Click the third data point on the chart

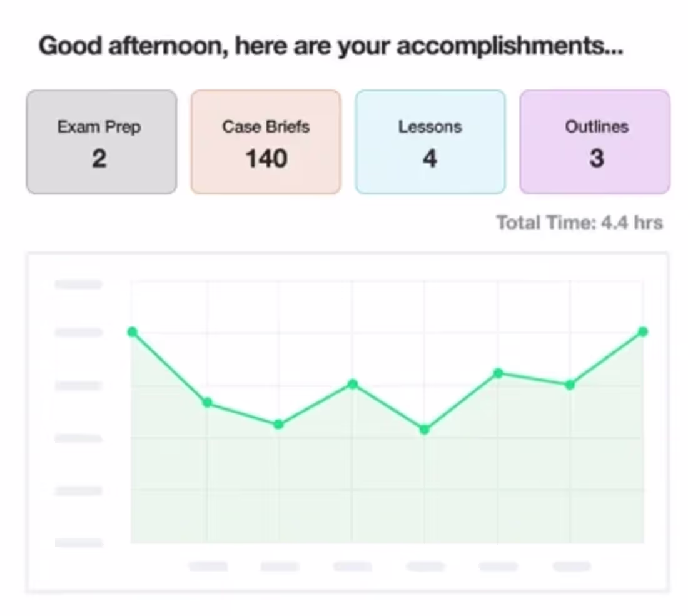click(279, 424)
